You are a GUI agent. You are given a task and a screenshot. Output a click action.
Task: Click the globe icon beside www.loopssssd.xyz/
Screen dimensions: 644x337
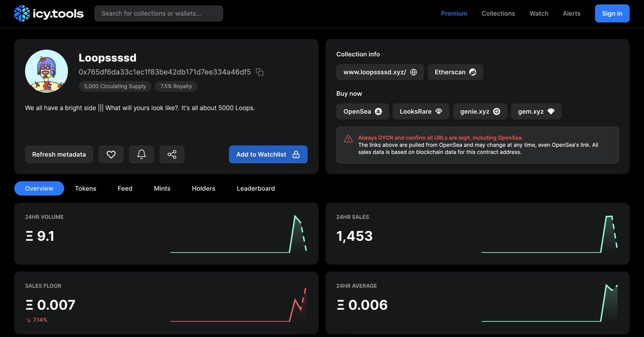point(413,72)
